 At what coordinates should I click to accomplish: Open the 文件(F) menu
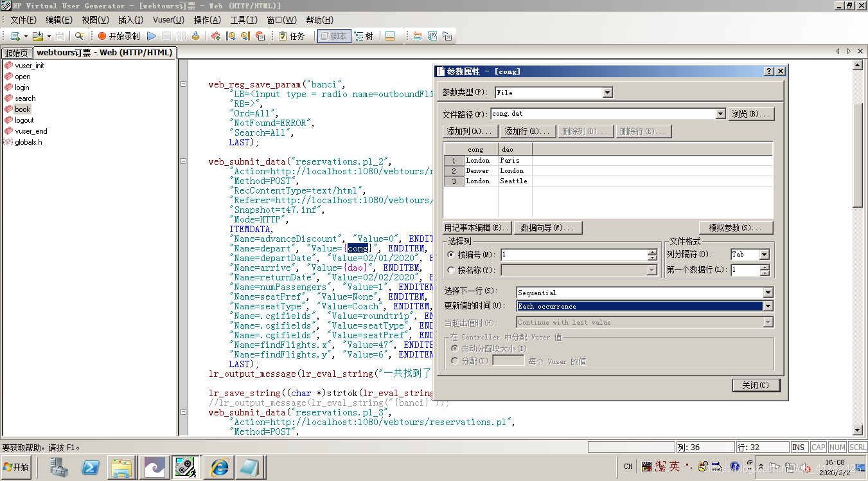23,20
